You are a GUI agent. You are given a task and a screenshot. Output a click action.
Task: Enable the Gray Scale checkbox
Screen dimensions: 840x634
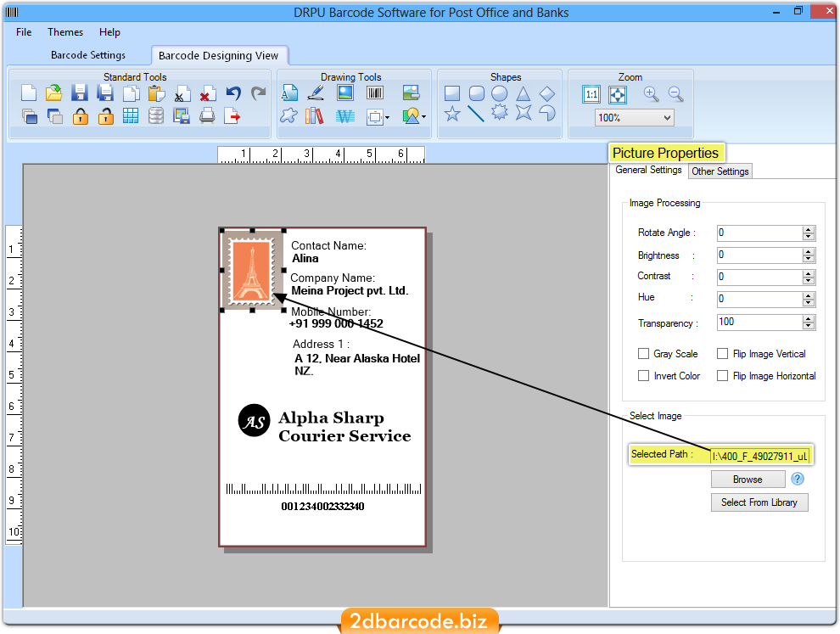point(643,354)
